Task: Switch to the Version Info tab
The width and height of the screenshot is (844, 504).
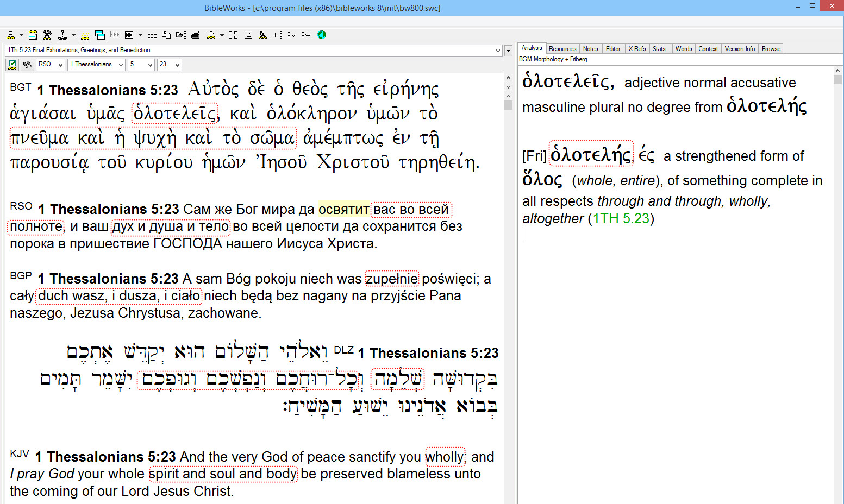Action: tap(740, 49)
